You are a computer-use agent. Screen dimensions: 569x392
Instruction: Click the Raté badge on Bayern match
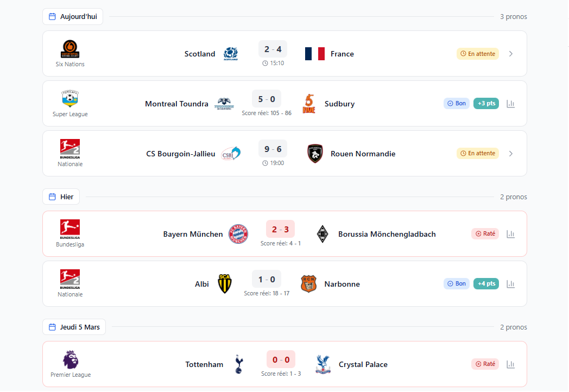pos(485,233)
